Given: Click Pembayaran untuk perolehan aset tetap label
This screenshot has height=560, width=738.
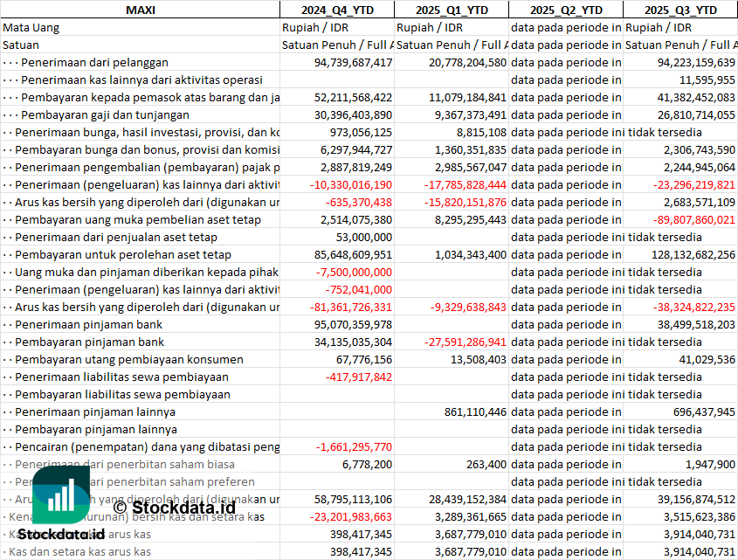Looking at the screenshot, I should click(123, 254).
